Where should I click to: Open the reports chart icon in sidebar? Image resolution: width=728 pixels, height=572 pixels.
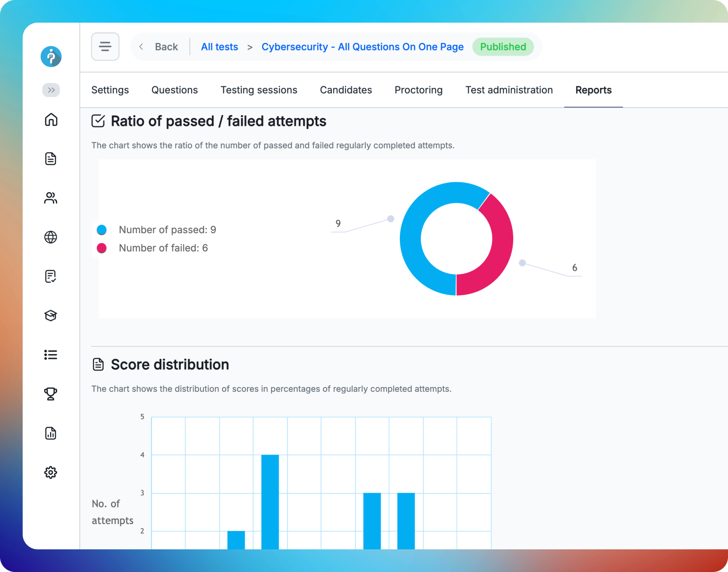point(51,433)
